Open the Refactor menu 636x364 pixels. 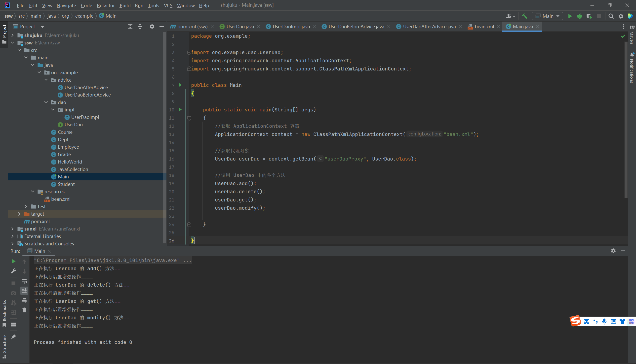pos(106,5)
